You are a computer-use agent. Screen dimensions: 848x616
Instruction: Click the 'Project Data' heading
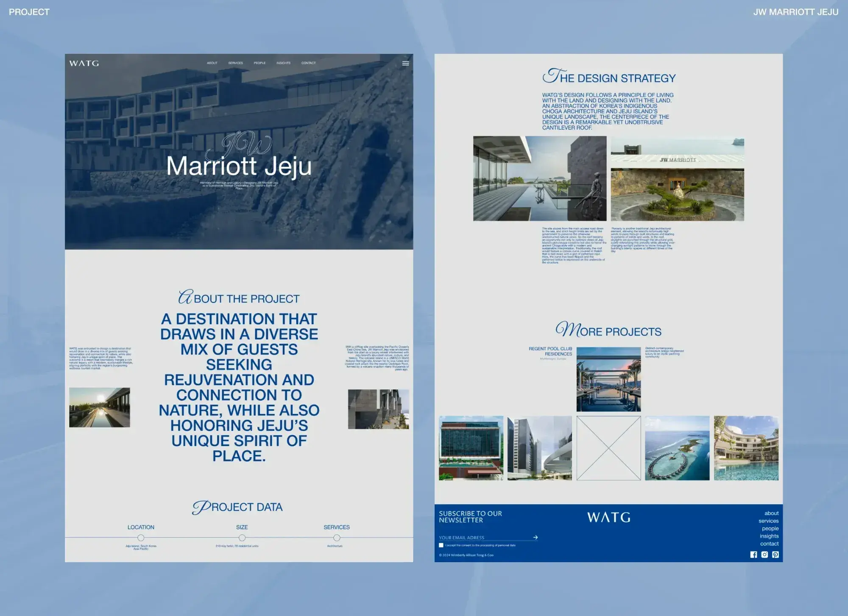(237, 507)
